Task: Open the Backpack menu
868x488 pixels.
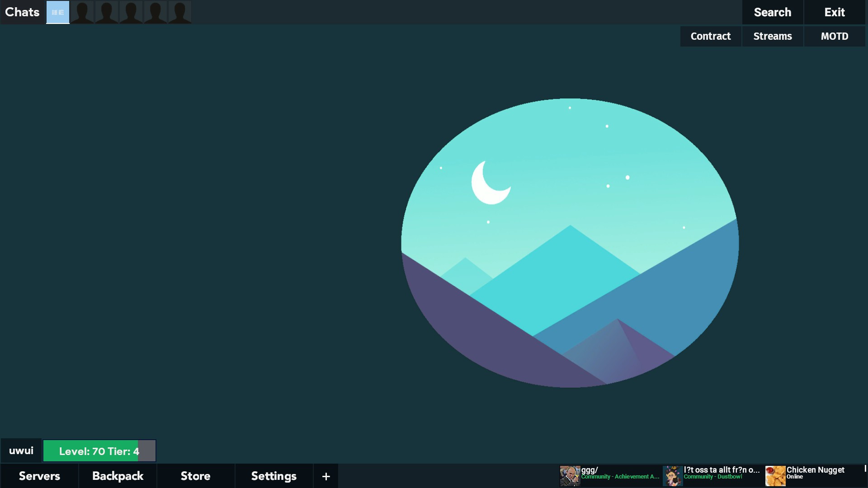Action: (x=118, y=476)
